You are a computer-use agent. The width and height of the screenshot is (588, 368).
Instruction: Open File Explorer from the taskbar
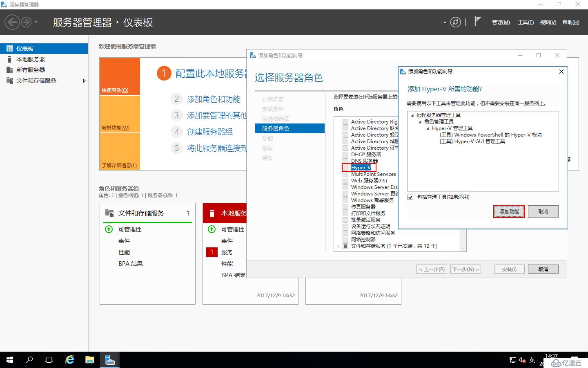pyautogui.click(x=89, y=360)
